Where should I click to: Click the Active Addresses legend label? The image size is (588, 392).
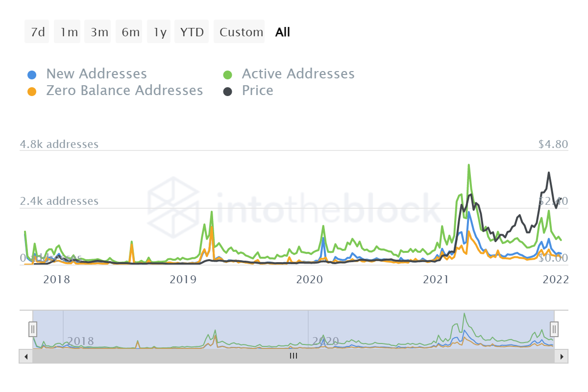pos(298,74)
